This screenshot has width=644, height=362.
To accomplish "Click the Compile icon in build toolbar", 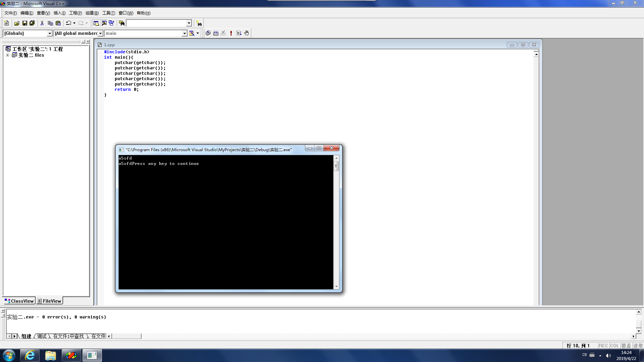I will pos(208,33).
